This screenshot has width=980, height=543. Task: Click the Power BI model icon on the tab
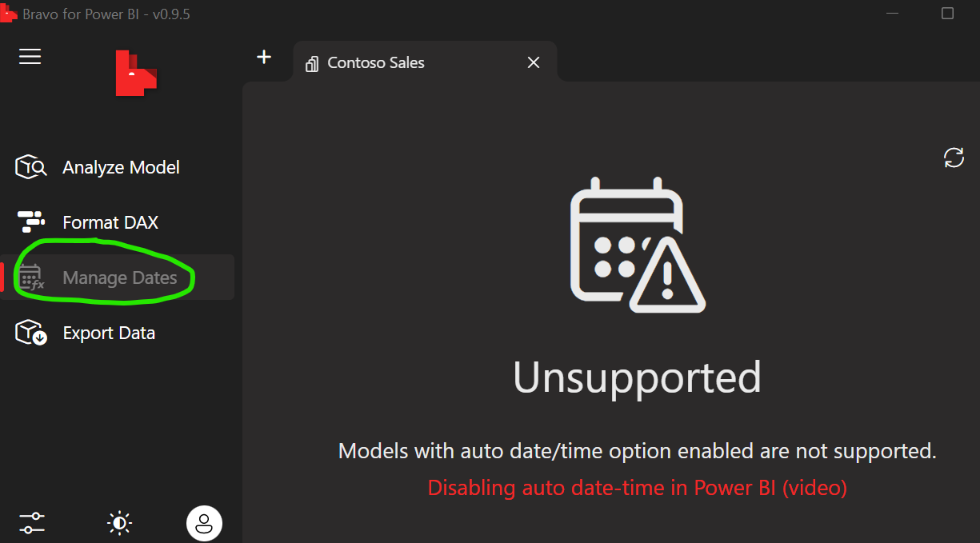coord(311,62)
